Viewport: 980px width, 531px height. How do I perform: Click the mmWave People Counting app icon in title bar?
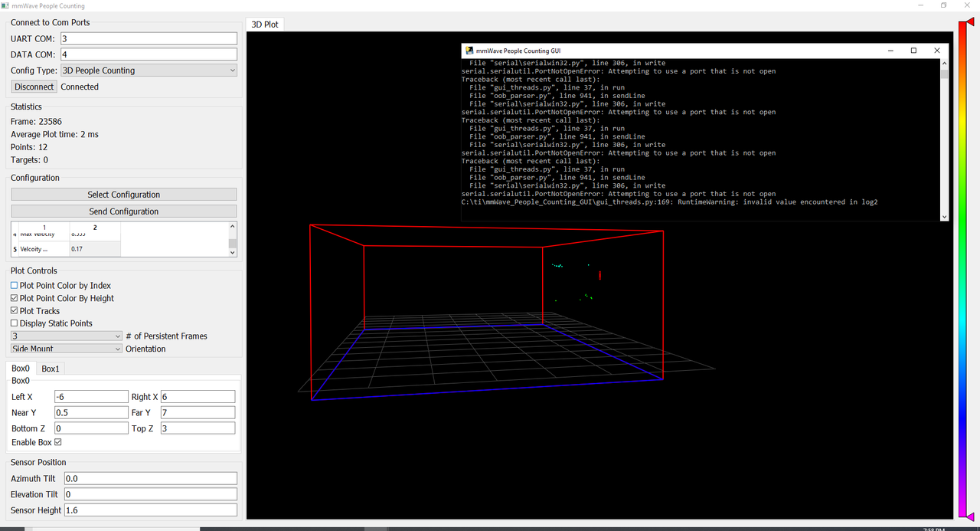tap(5, 5)
